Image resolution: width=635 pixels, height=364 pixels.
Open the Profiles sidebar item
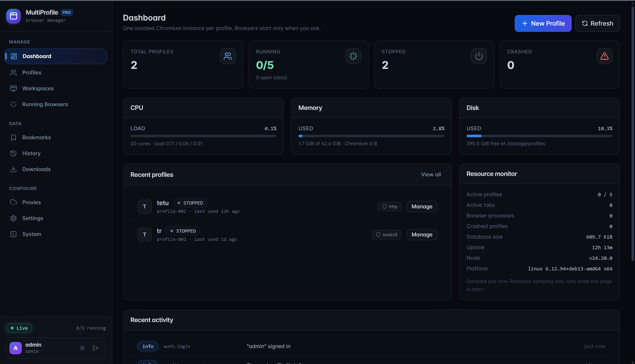click(56, 72)
